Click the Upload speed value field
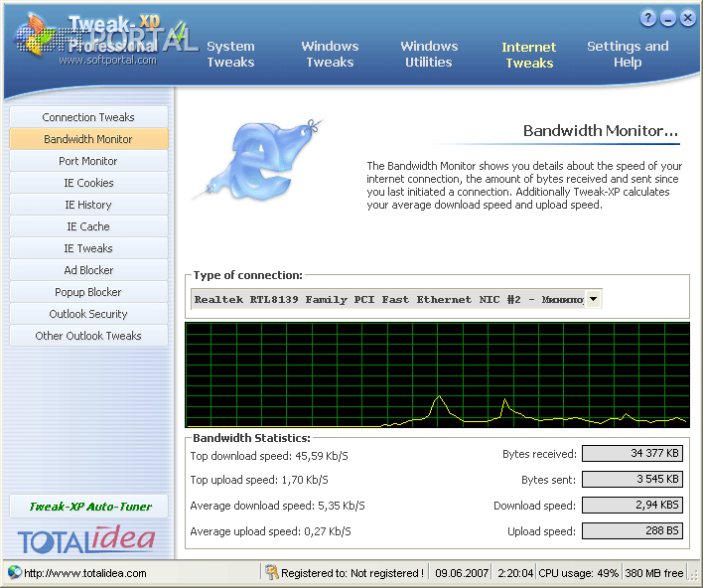Viewport: 703px width, 588px height. (x=633, y=530)
